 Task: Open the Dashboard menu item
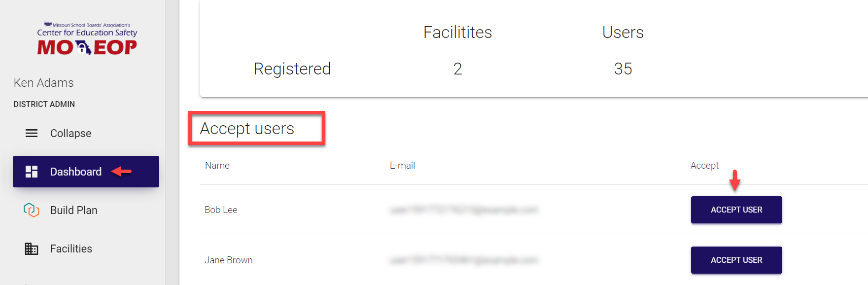click(76, 172)
